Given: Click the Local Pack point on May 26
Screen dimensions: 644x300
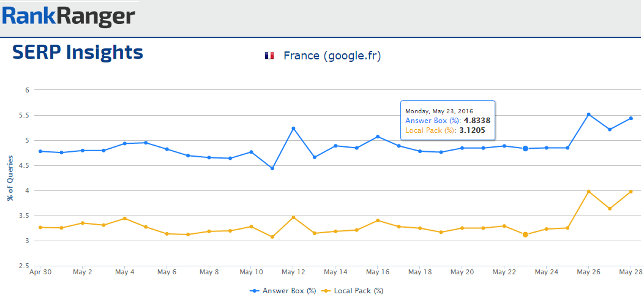Looking at the screenshot, I should 588,192.
